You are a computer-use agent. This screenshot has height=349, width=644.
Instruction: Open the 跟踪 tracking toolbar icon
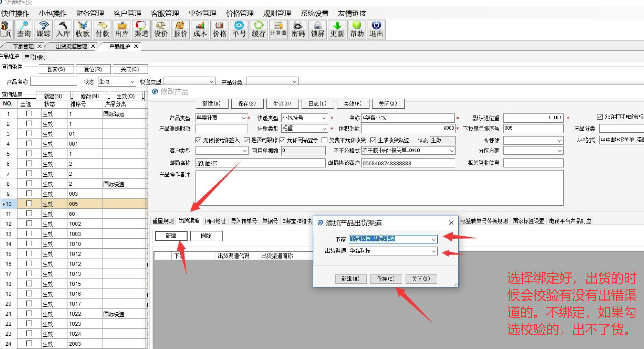[x=44, y=29]
